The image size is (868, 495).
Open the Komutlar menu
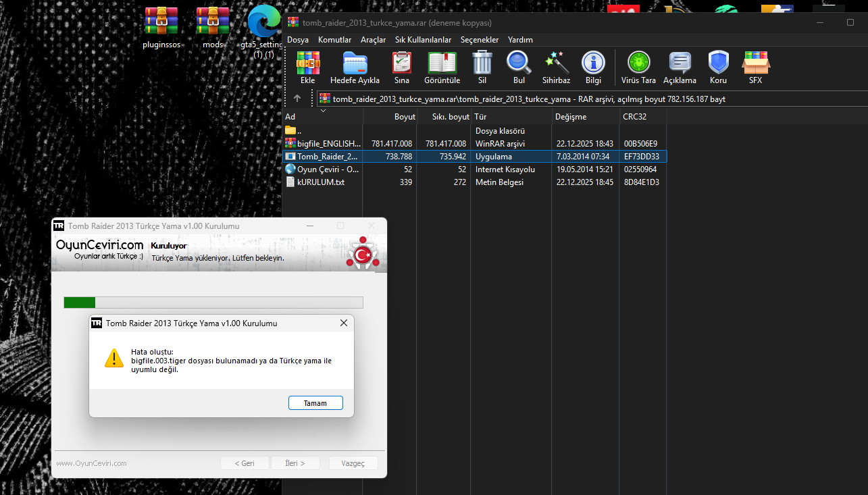tap(334, 40)
